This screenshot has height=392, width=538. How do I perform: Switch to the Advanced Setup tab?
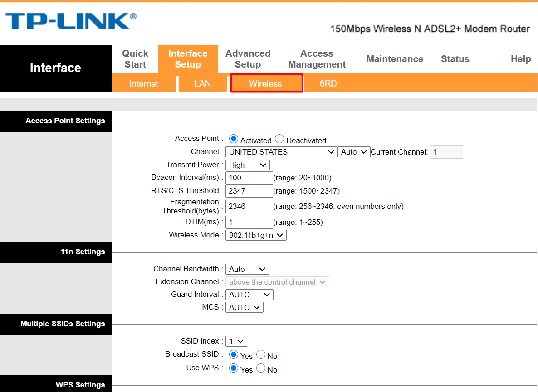[x=248, y=59]
